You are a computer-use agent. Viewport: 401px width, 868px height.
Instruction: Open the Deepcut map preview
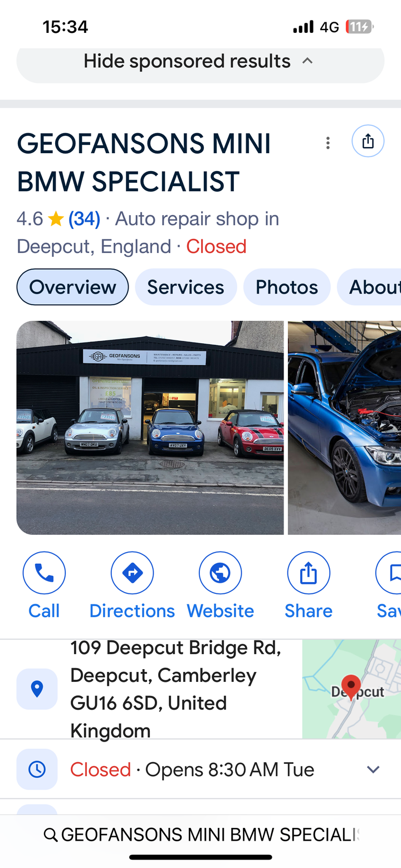pyautogui.click(x=351, y=689)
